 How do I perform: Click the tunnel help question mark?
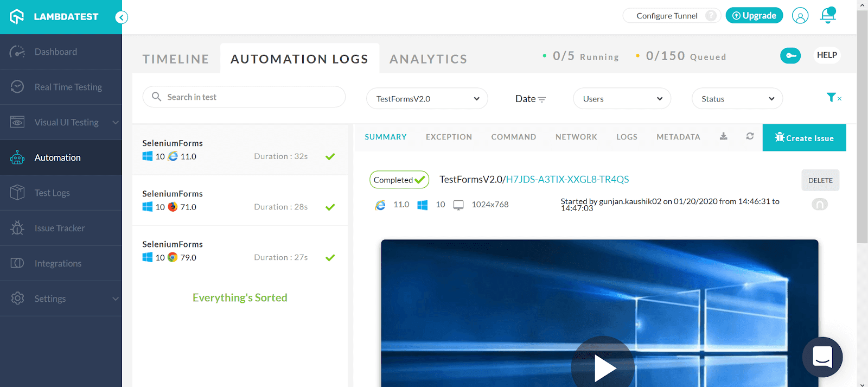pyautogui.click(x=711, y=16)
